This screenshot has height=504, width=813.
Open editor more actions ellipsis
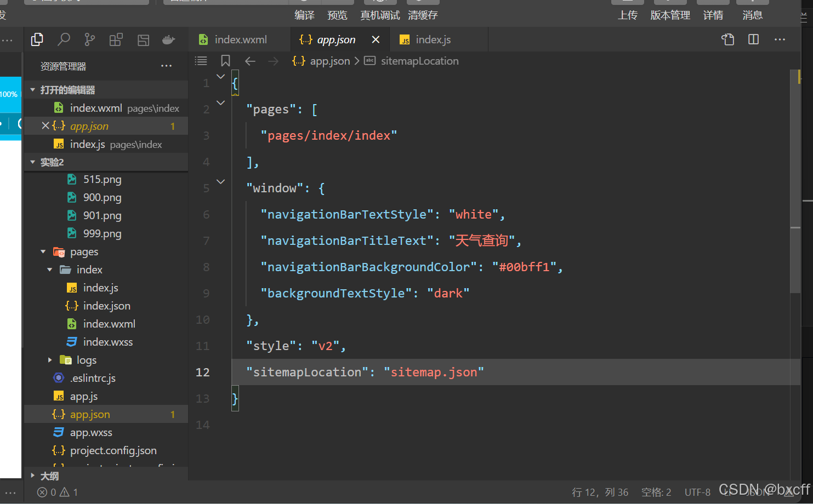coord(780,39)
